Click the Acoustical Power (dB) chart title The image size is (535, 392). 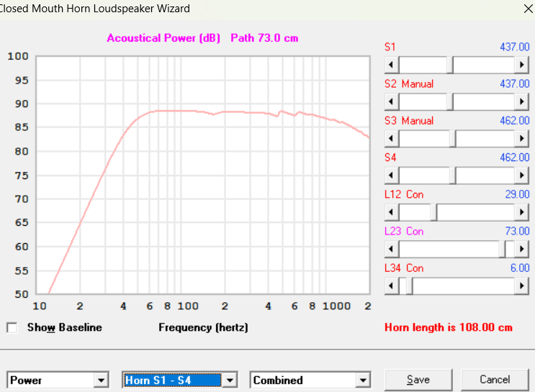click(163, 38)
